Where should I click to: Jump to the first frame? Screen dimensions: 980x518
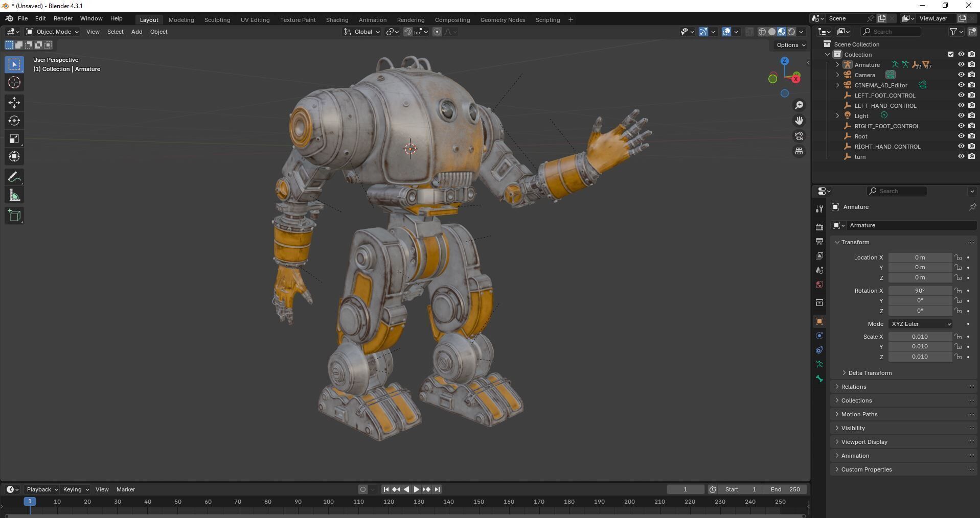tap(386, 489)
